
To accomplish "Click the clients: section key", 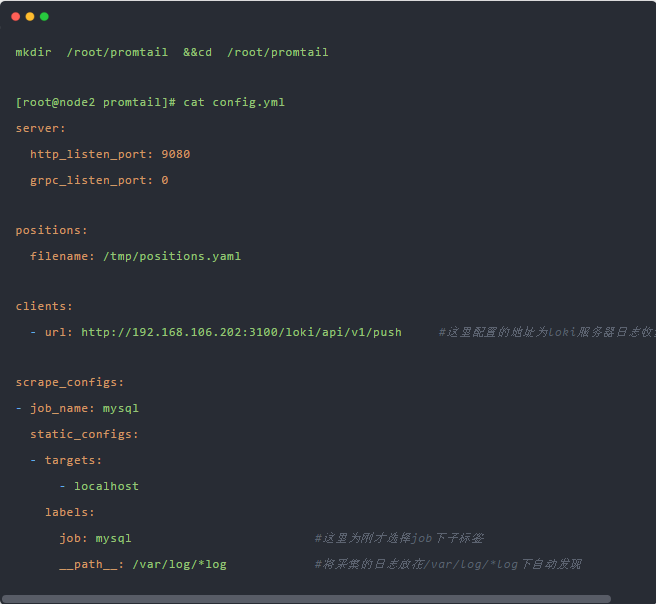I will 44,306.
